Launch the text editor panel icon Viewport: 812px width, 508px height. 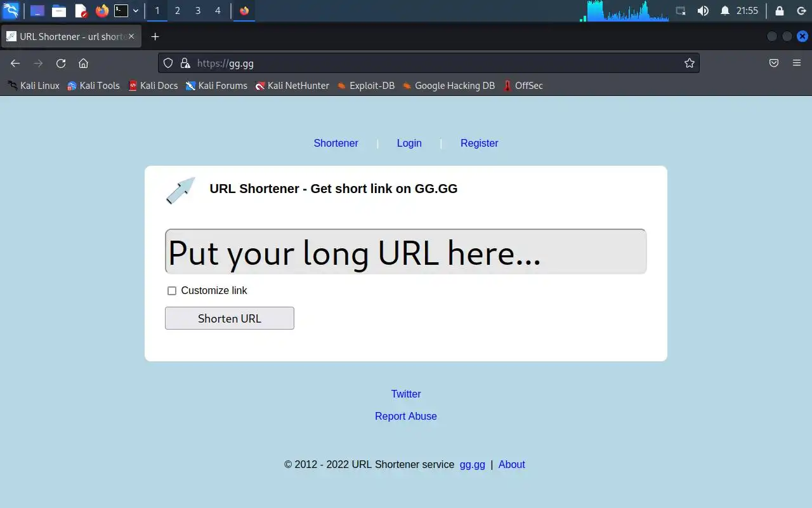click(x=81, y=11)
